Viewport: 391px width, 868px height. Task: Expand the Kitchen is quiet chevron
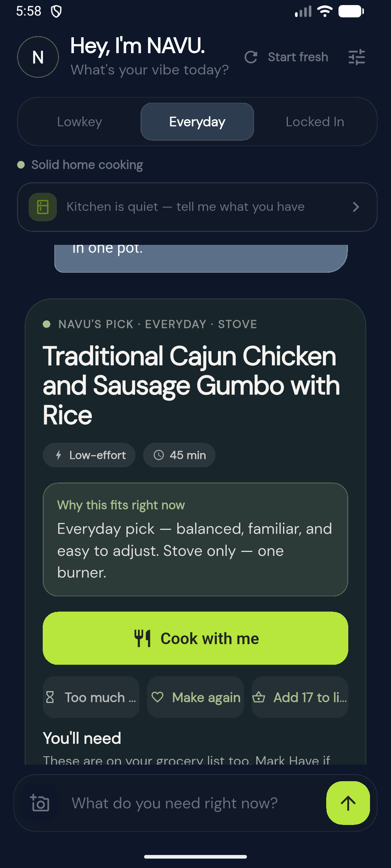tap(356, 207)
